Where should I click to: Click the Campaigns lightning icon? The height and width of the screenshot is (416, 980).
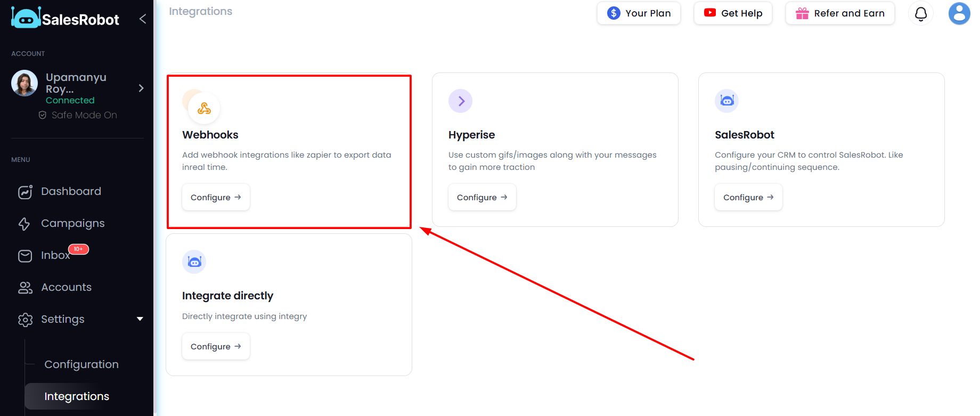pyautogui.click(x=24, y=224)
